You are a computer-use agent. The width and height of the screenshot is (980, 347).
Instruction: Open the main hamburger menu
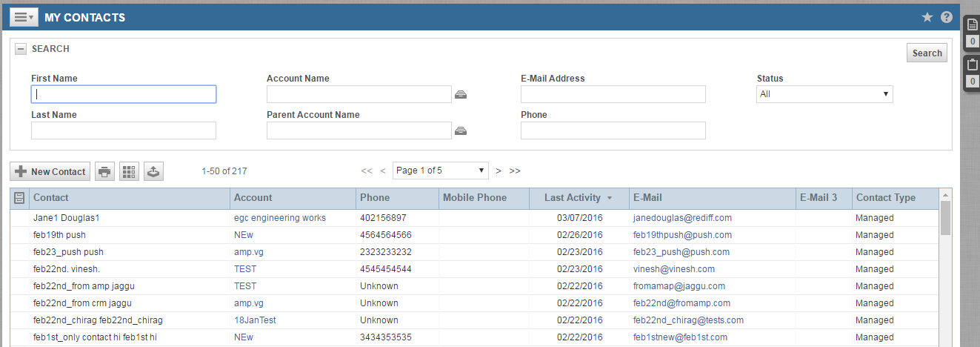[24, 18]
